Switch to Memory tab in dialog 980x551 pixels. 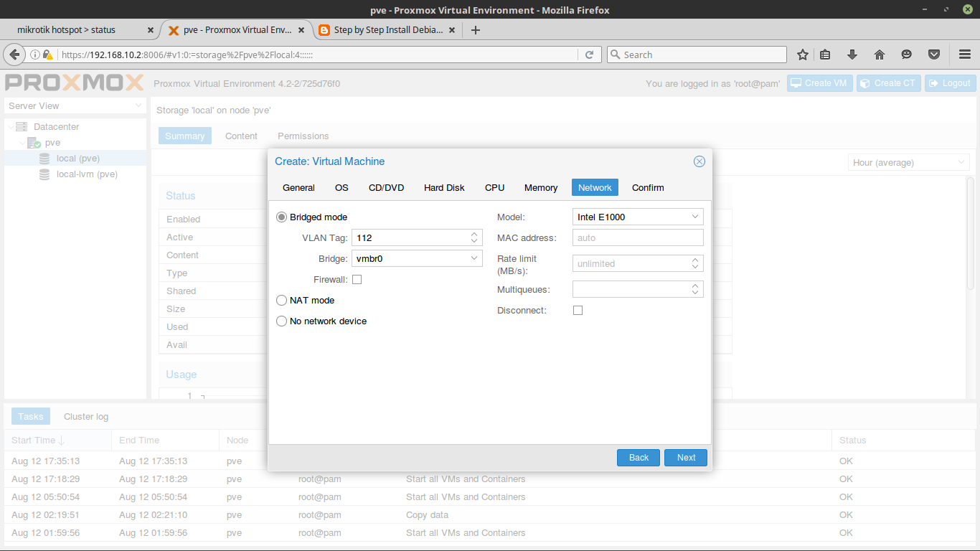pos(541,187)
